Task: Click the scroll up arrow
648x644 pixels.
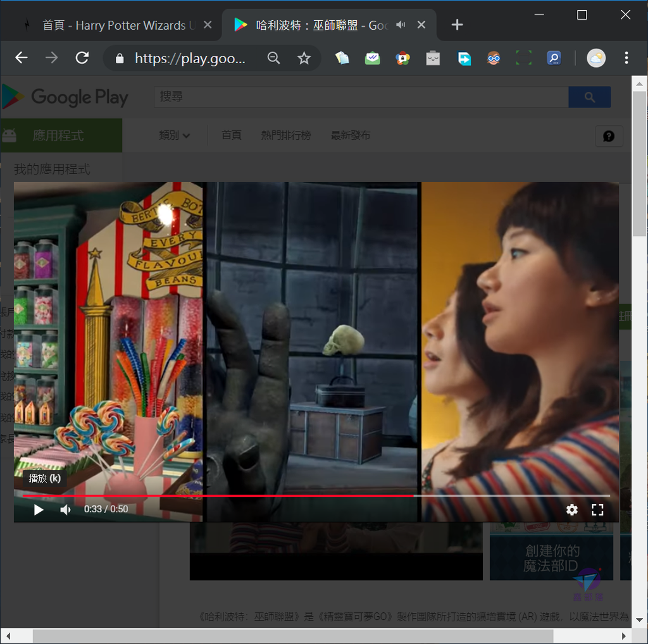Action: [x=639, y=84]
